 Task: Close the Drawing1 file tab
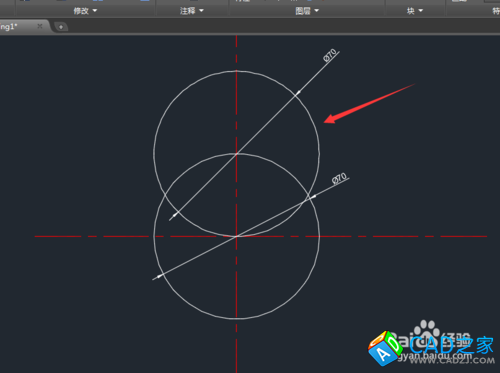(40, 26)
